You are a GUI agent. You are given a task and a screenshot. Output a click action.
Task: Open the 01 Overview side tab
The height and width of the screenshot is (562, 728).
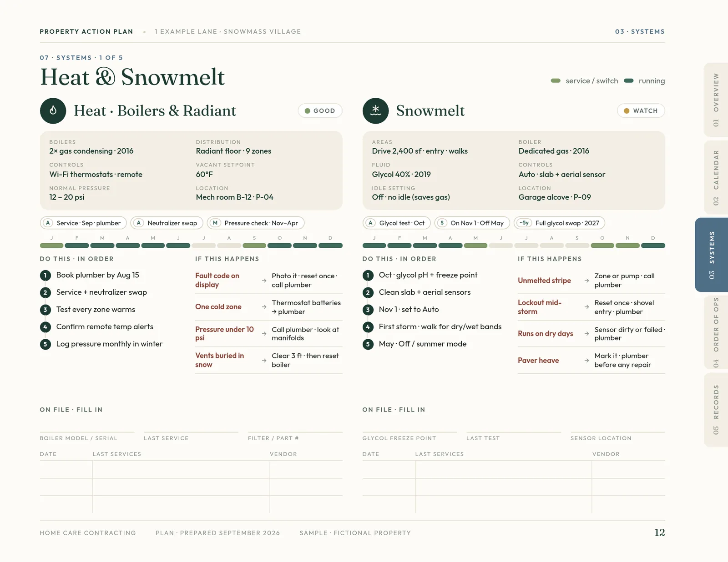pyautogui.click(x=716, y=100)
